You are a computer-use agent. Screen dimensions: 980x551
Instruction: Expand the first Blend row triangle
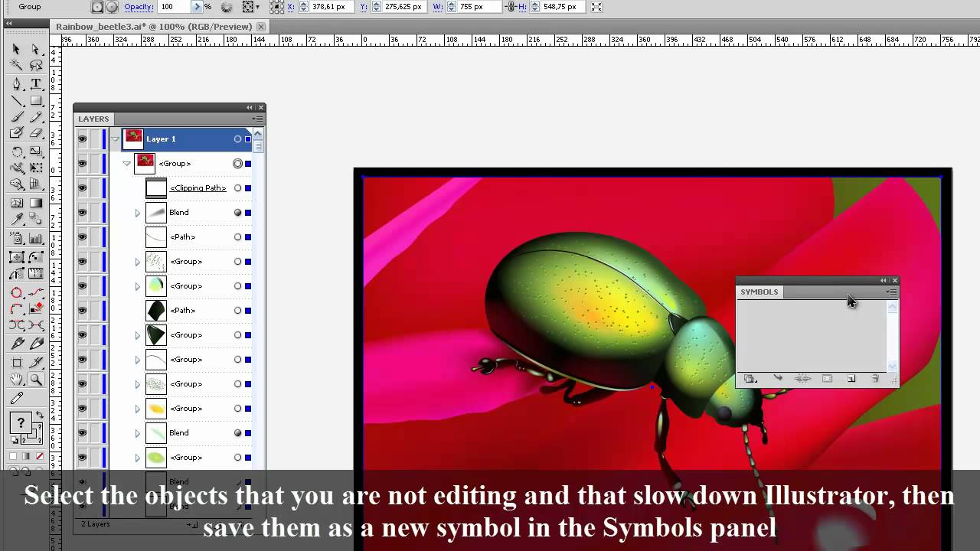tap(138, 213)
